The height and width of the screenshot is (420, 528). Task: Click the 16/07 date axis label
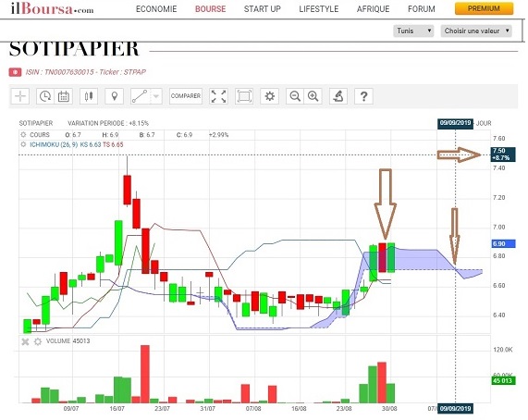point(117,409)
